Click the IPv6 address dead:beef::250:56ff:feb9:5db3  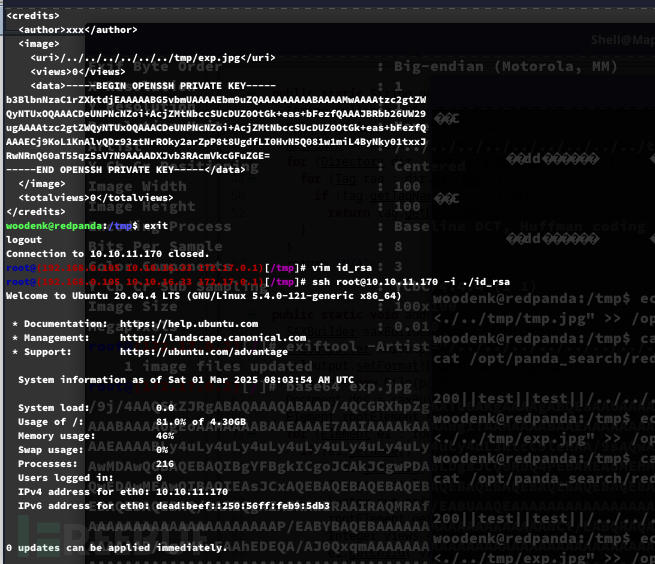243,506
